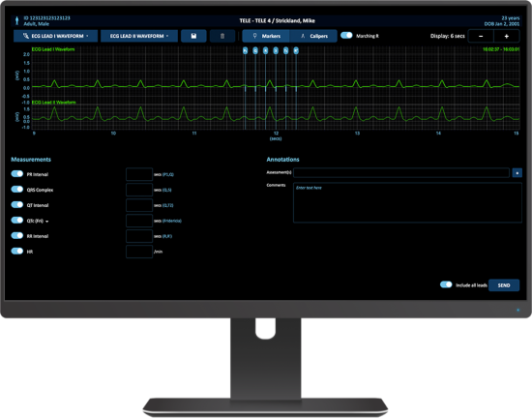Viewport: 532px width, 418px height.
Task: Toggle the Marching R switch
Action: [346, 35]
